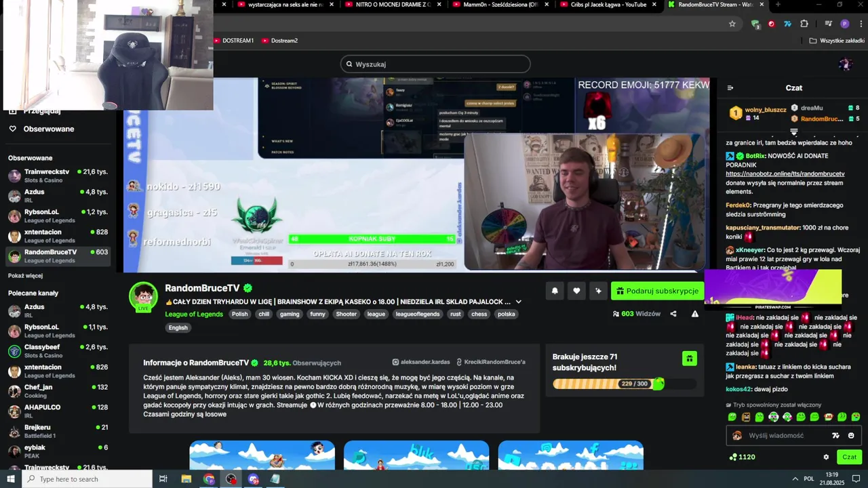The image size is (868, 488).
Task: Click Chrome icon in Windows taskbar
Action: coord(209,479)
